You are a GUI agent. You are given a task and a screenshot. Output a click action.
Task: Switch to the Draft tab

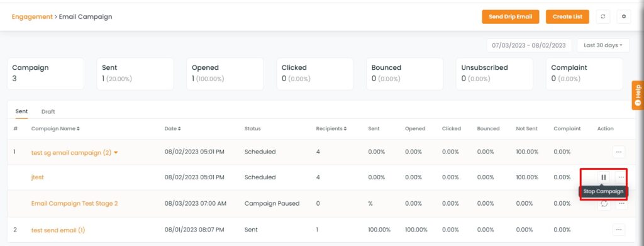(x=48, y=112)
